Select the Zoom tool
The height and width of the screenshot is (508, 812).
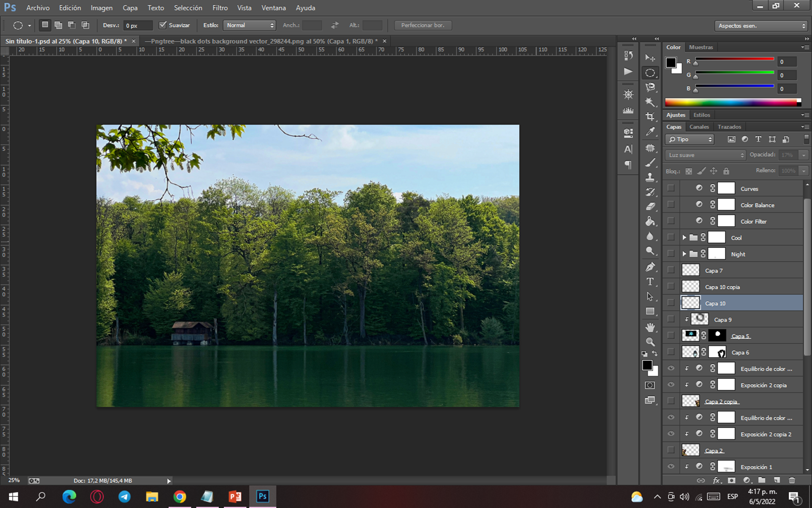650,342
